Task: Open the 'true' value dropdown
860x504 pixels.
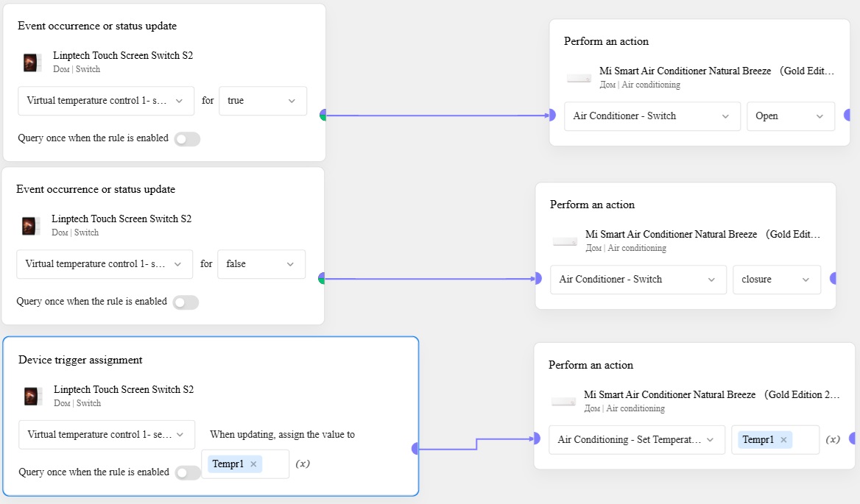Action: 262,101
